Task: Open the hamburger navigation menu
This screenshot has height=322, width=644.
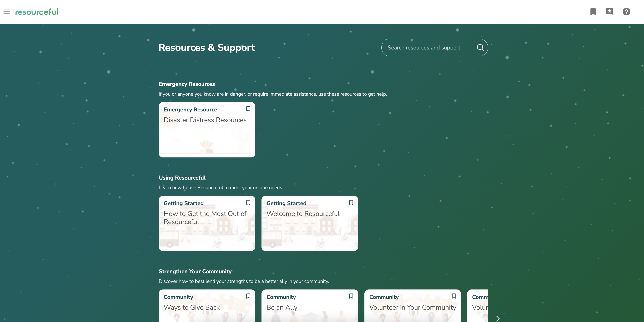Action: [7, 12]
